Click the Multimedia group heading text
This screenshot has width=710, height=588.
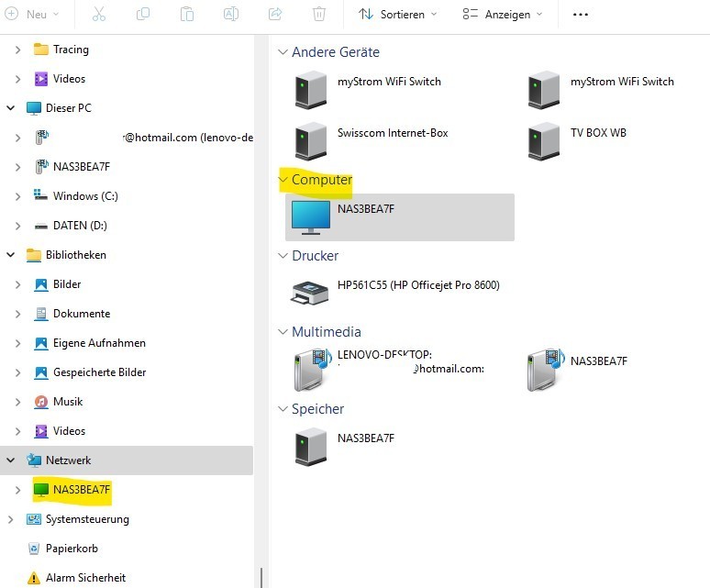pos(327,332)
